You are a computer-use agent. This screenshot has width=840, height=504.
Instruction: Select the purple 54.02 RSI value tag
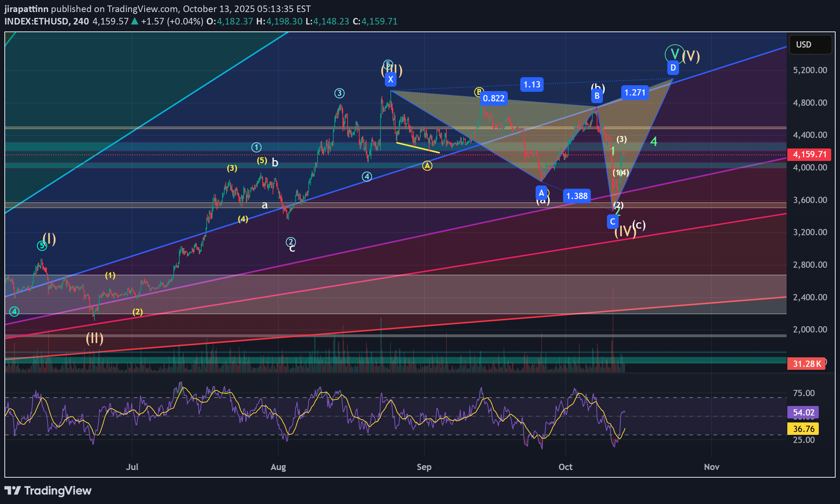pos(803,413)
